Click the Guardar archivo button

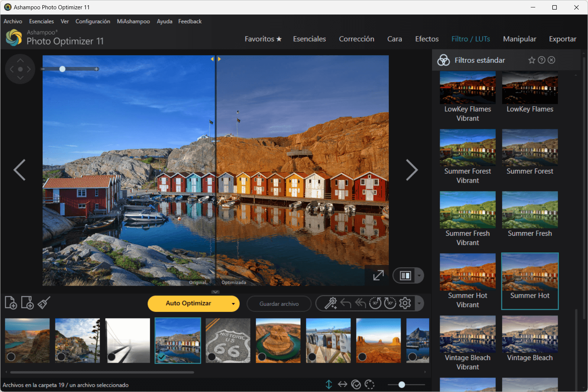[279, 304]
